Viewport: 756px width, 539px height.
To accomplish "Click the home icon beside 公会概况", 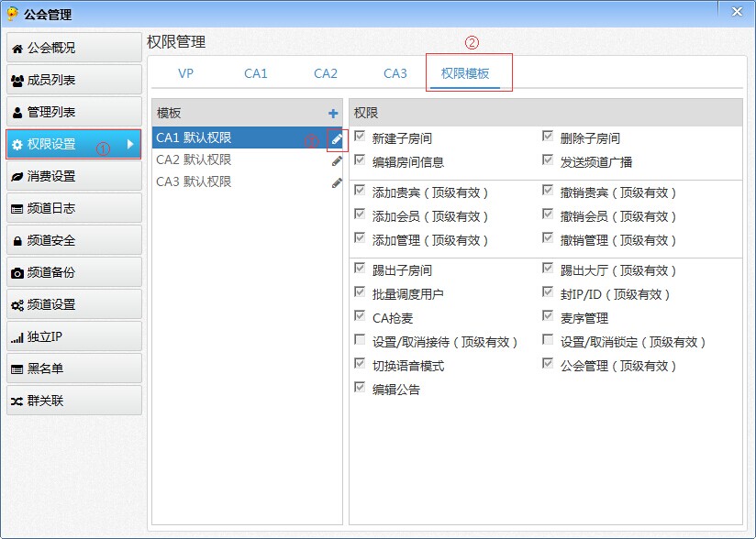I will coord(17,49).
